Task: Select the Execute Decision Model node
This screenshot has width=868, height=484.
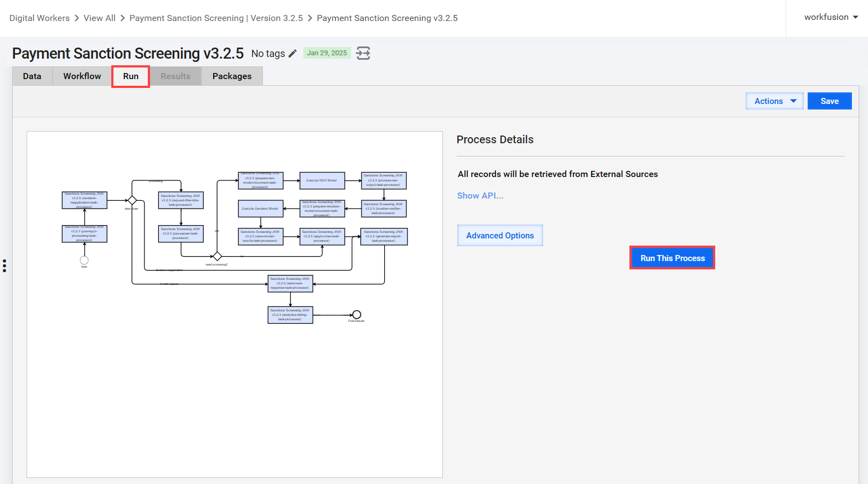Action: [261, 209]
